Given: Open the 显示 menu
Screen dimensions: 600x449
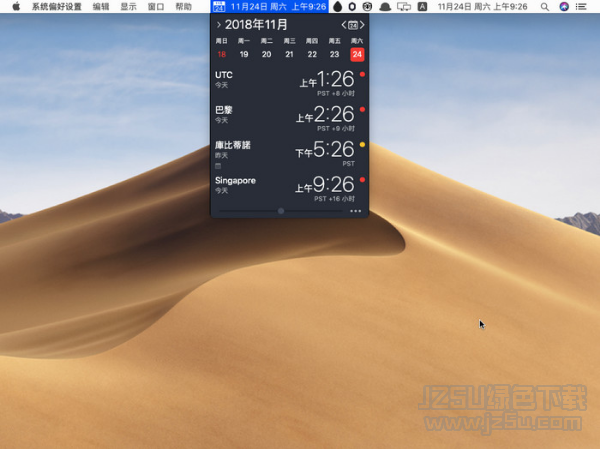Looking at the screenshot, I should 129,7.
